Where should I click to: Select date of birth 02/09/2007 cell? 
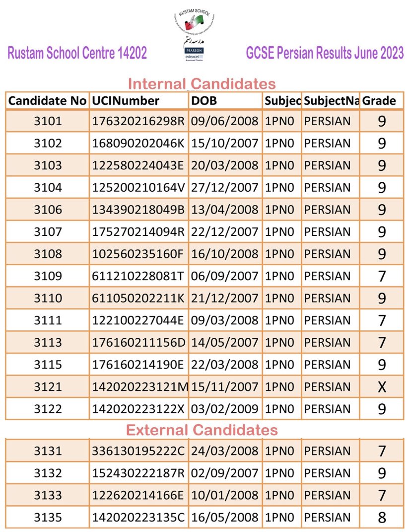coord(225,473)
